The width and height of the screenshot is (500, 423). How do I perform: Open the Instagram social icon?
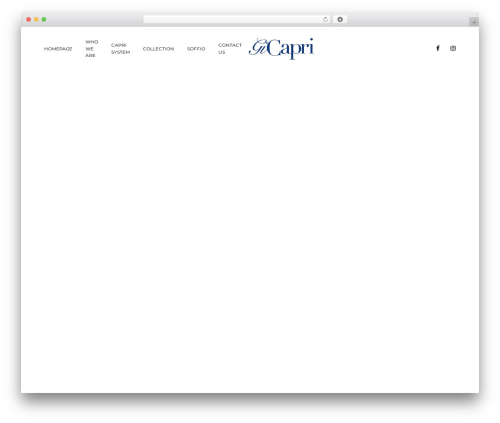(453, 48)
